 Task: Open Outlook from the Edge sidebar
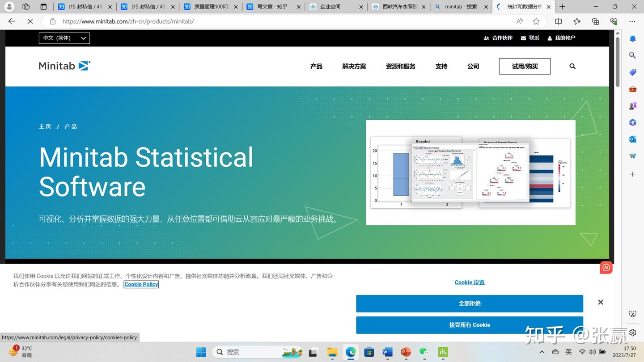pos(632,139)
